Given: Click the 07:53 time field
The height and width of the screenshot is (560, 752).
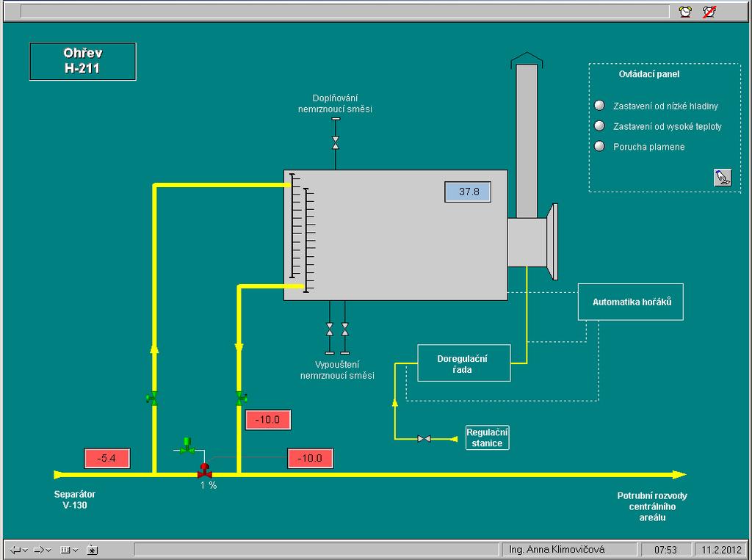Looking at the screenshot, I should click(x=665, y=550).
